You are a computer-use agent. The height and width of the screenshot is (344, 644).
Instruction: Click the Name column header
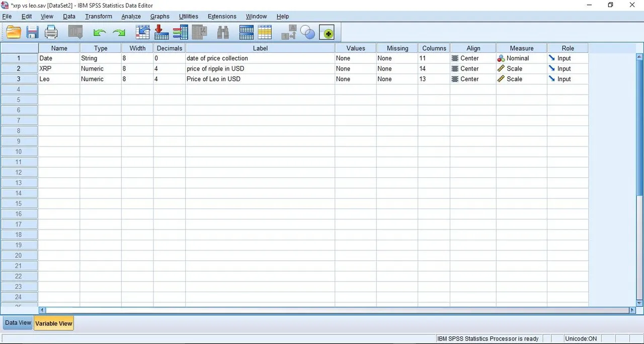[x=59, y=48]
